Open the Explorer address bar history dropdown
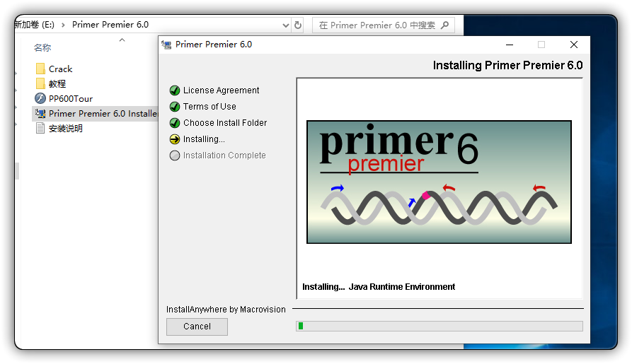632x364 pixels. tap(286, 25)
